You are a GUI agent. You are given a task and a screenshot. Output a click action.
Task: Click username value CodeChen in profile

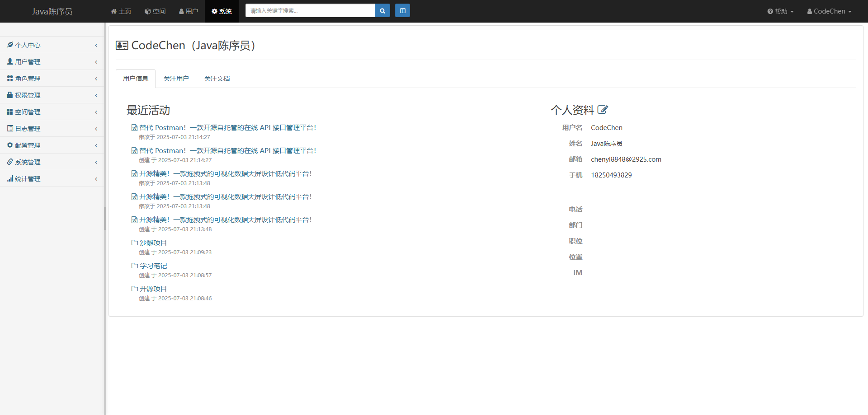[607, 128]
